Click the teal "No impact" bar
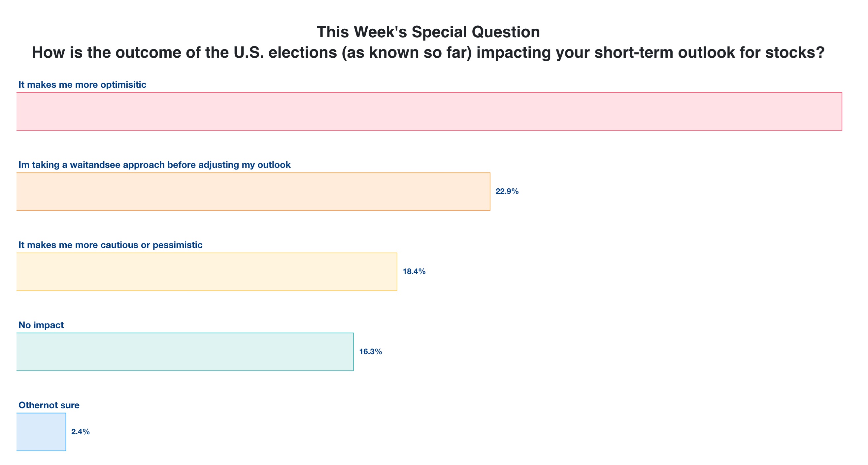The image size is (868, 465). click(184, 352)
